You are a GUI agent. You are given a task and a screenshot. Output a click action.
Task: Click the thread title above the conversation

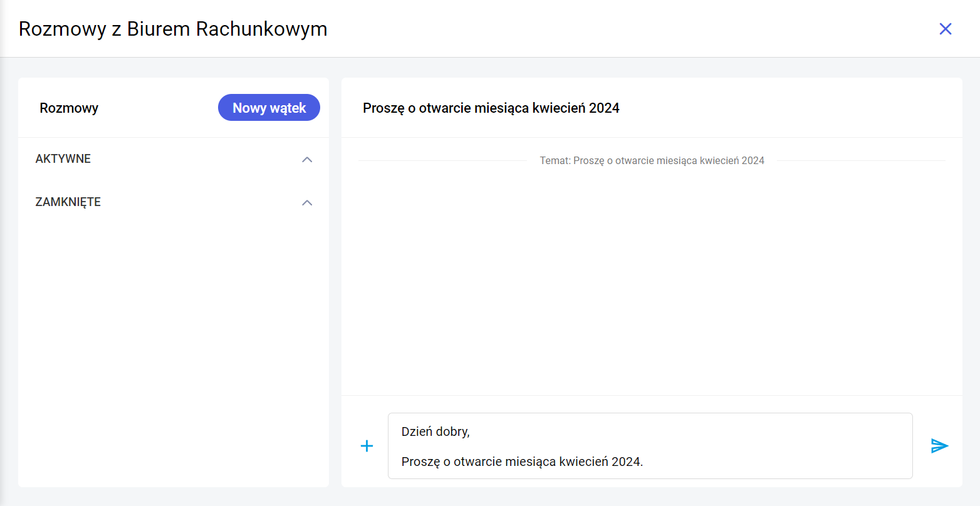pyautogui.click(x=491, y=108)
